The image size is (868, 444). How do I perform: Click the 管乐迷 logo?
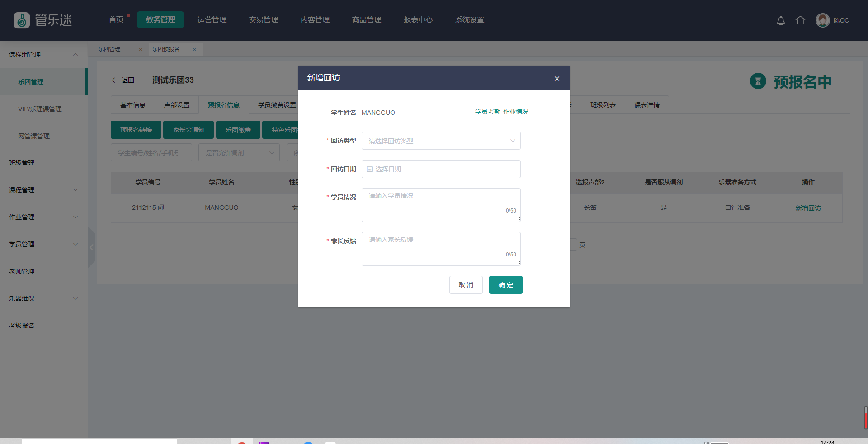43,20
